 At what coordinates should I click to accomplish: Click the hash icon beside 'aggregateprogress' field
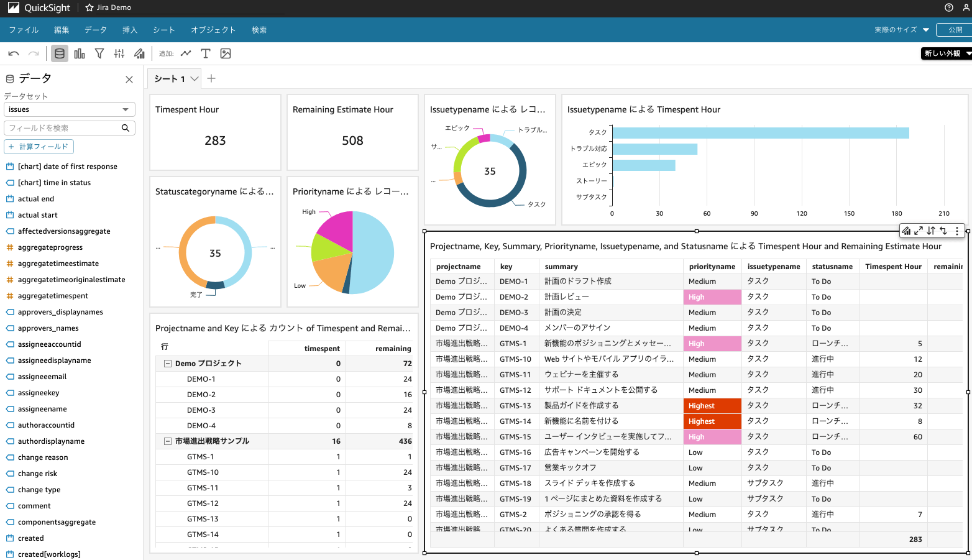click(10, 247)
